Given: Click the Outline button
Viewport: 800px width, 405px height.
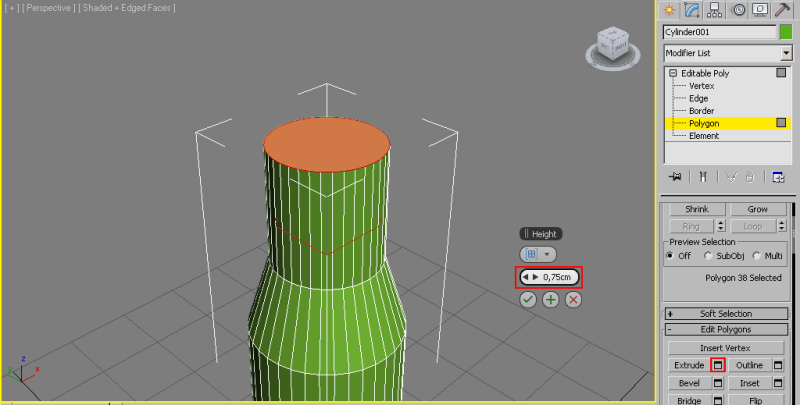Looking at the screenshot, I should [749, 365].
